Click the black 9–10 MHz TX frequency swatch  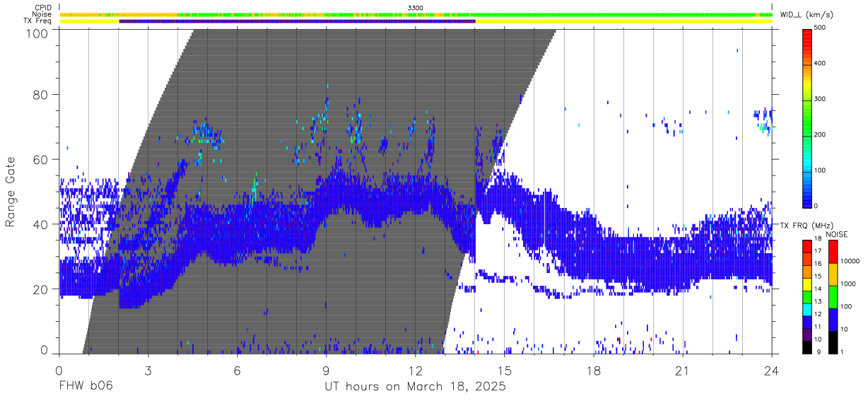(x=807, y=347)
